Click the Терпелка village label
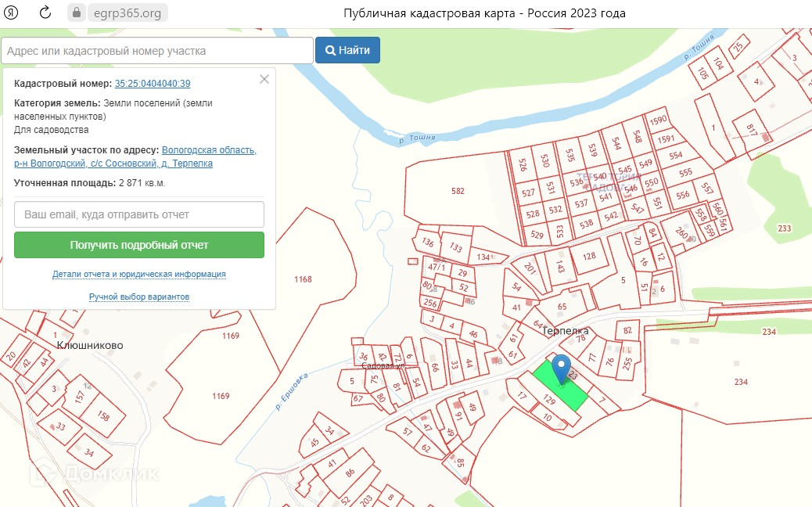The width and height of the screenshot is (812, 507). pos(565,331)
